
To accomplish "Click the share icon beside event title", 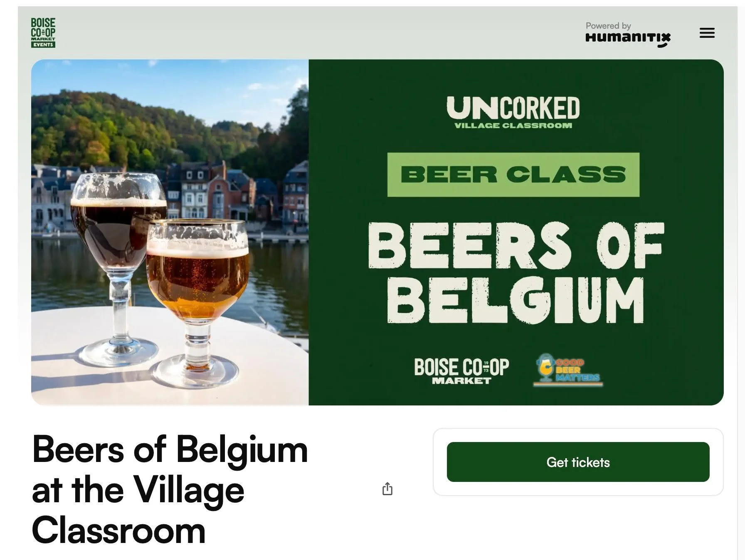I will coord(387,489).
